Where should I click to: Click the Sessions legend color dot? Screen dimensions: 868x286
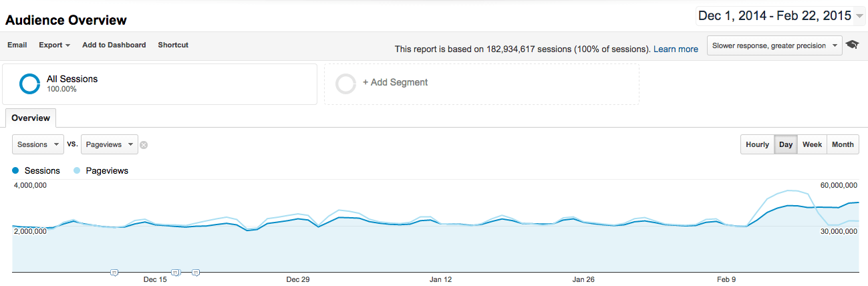pyautogui.click(x=15, y=170)
